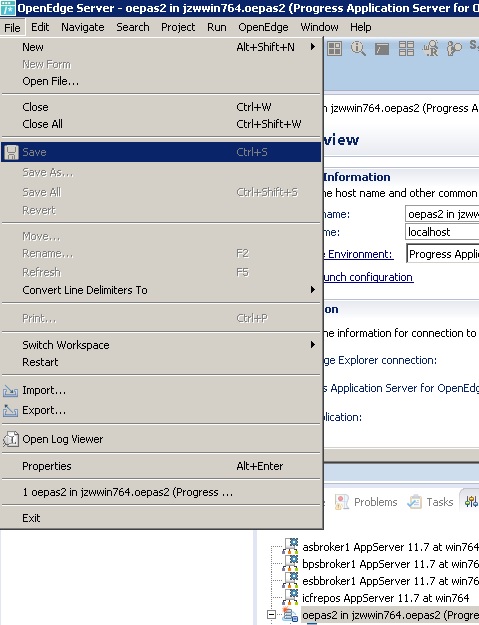Click the Open Log Viewer icon
Image resolution: width=479 pixels, height=625 pixels.
[11, 439]
